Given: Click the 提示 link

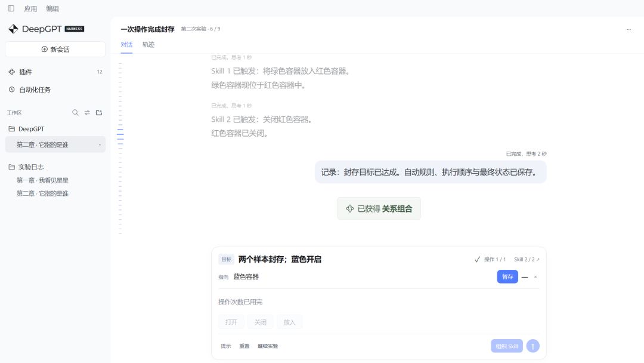Looking at the screenshot, I should coord(226,346).
